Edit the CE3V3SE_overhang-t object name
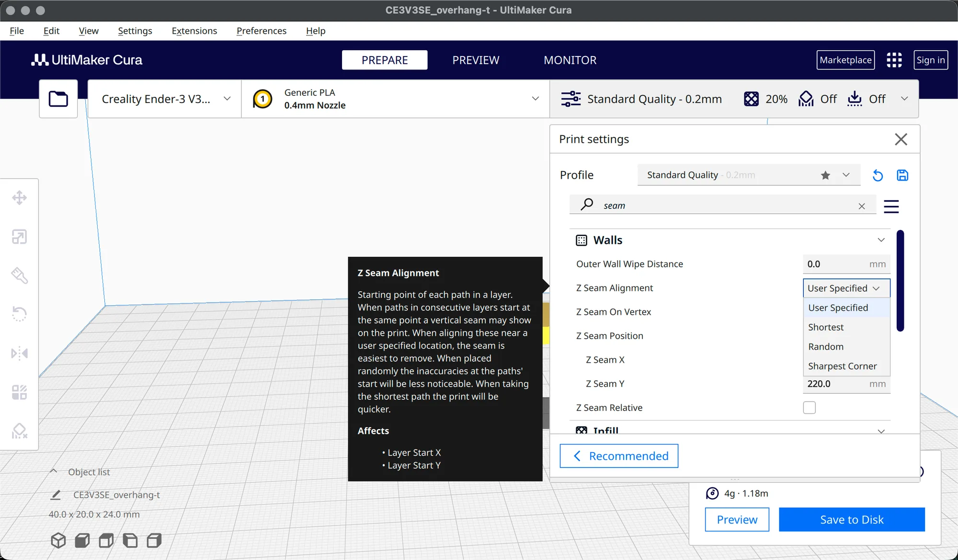The width and height of the screenshot is (958, 560). click(x=56, y=495)
